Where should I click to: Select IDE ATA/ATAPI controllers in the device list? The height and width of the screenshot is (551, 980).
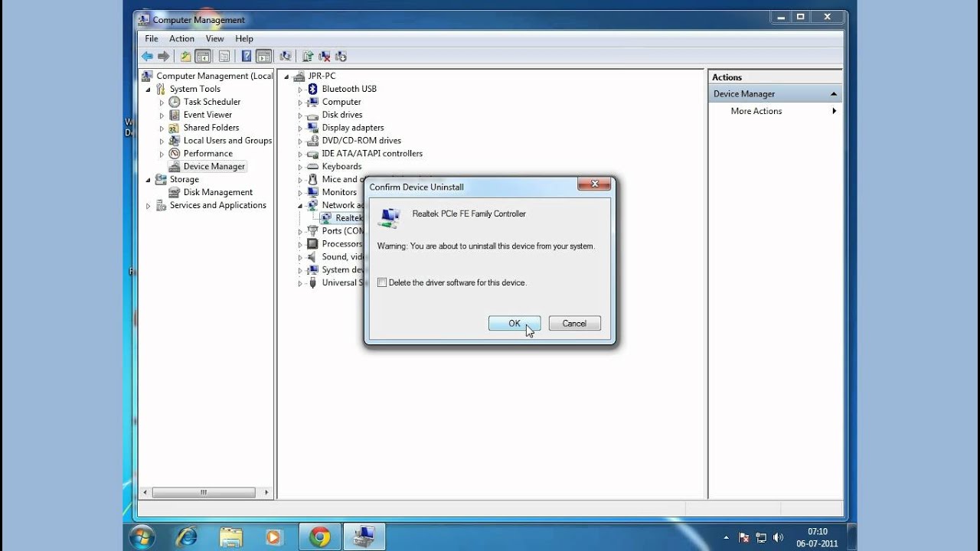click(x=372, y=154)
